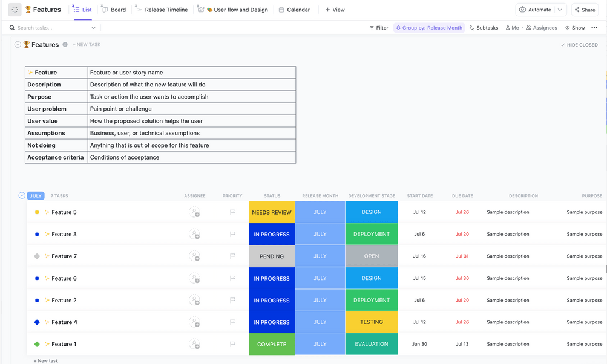Click the priority flag for Feature 3
This screenshot has width=607, height=364.
point(232,234)
